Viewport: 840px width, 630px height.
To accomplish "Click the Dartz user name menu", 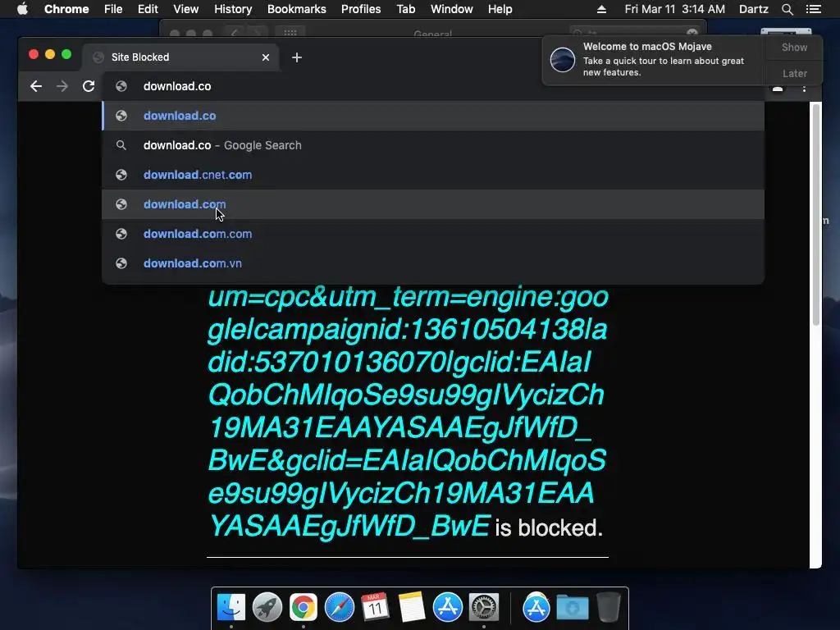I will [753, 9].
